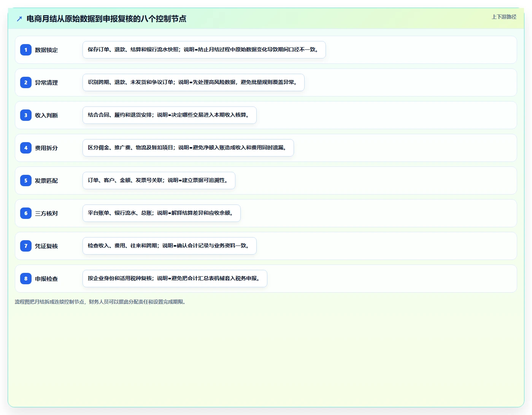532x415 pixels.
Task: Click step number badge 6
Action: 26,213
